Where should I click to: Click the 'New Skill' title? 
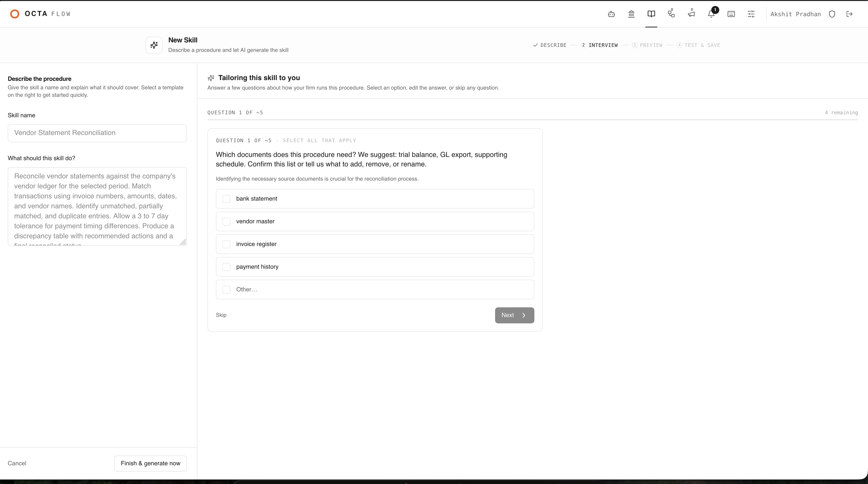click(x=183, y=40)
